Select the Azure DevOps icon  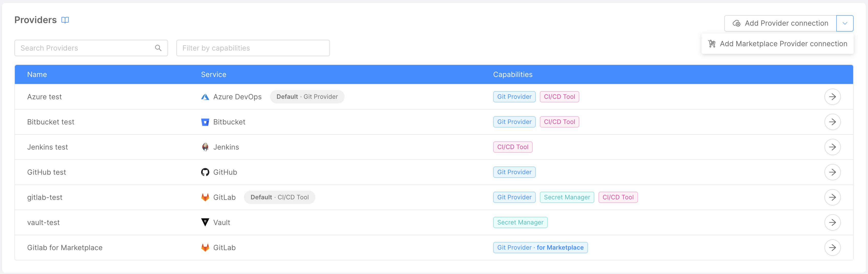tap(205, 96)
